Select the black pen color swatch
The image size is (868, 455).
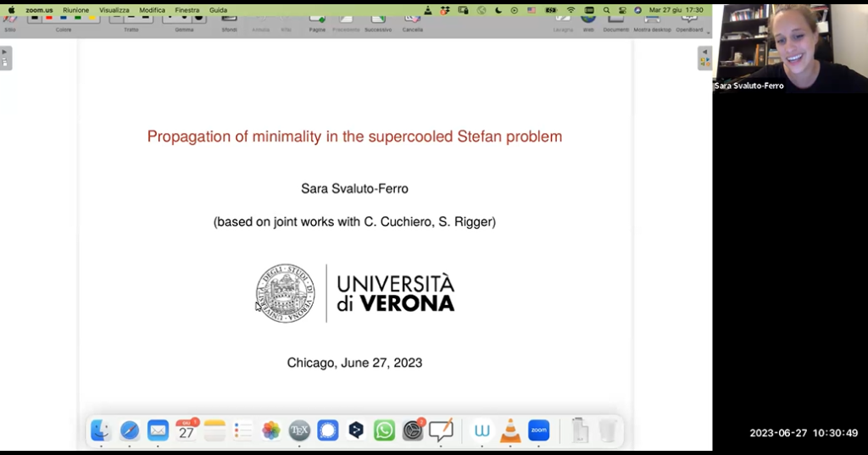point(35,18)
